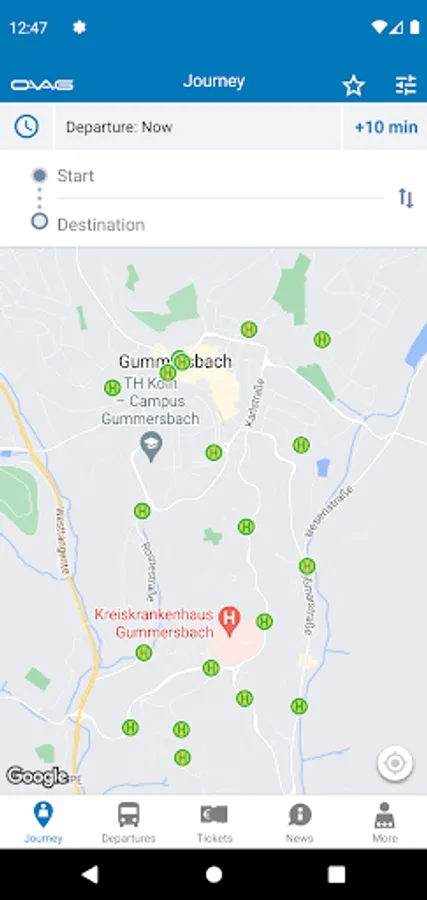This screenshot has width=427, height=900.
Task: Open the More tab
Action: pos(385,823)
